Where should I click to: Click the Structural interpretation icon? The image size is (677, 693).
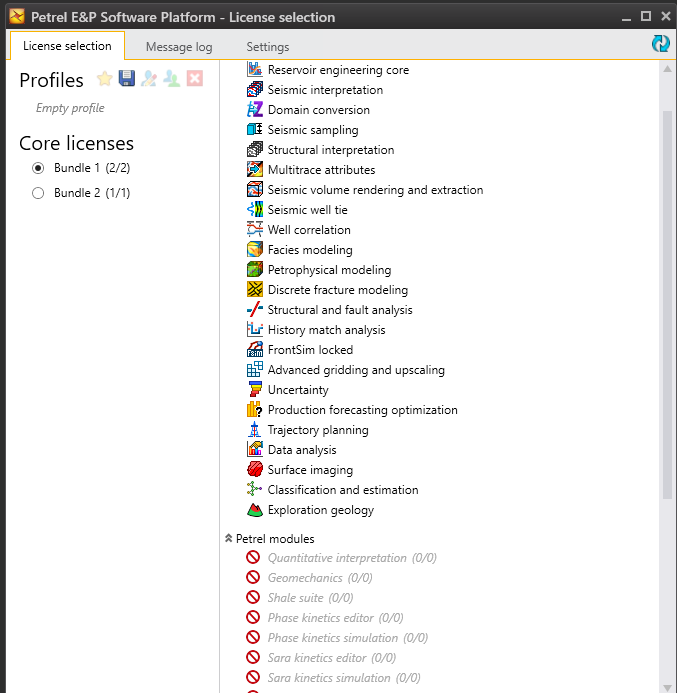click(255, 149)
